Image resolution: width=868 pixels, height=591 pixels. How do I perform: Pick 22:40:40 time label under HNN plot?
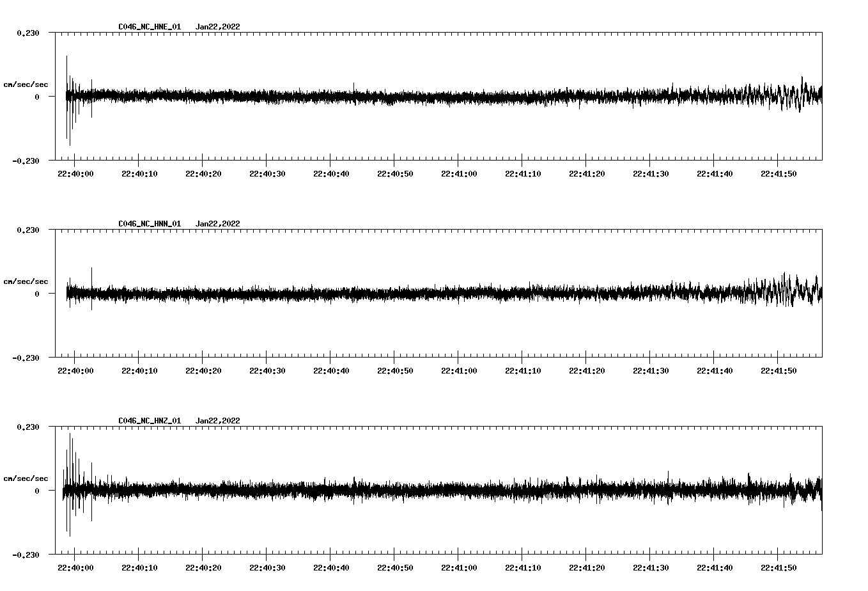point(331,371)
